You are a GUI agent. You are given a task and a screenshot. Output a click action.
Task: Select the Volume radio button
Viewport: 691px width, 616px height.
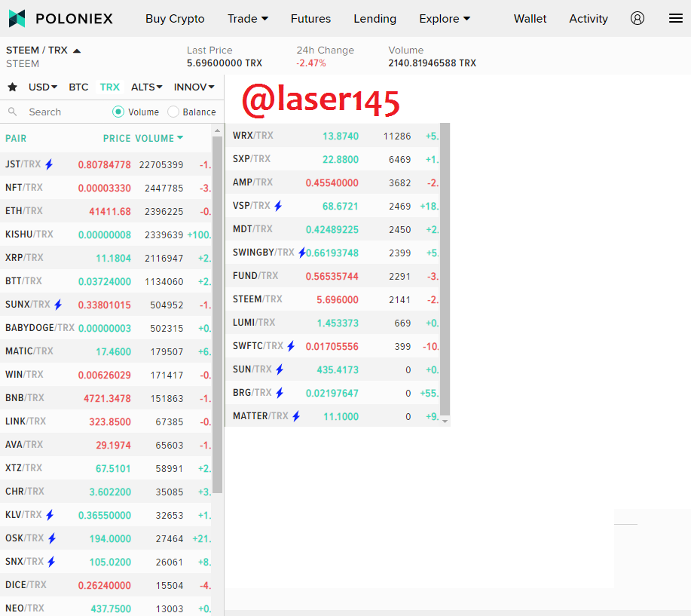[x=118, y=112]
